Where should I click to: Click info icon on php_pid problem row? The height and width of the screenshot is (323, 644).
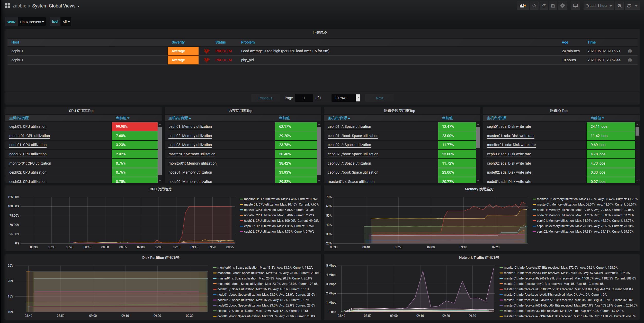(630, 60)
